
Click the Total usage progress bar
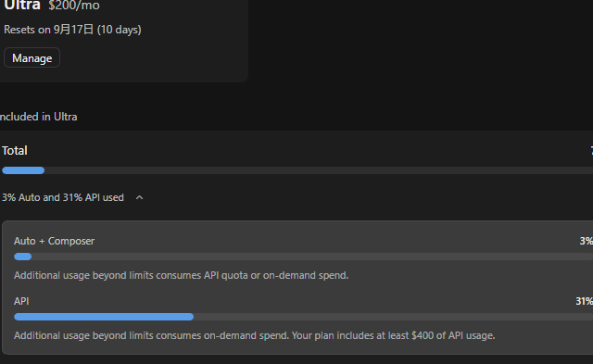[297, 170]
